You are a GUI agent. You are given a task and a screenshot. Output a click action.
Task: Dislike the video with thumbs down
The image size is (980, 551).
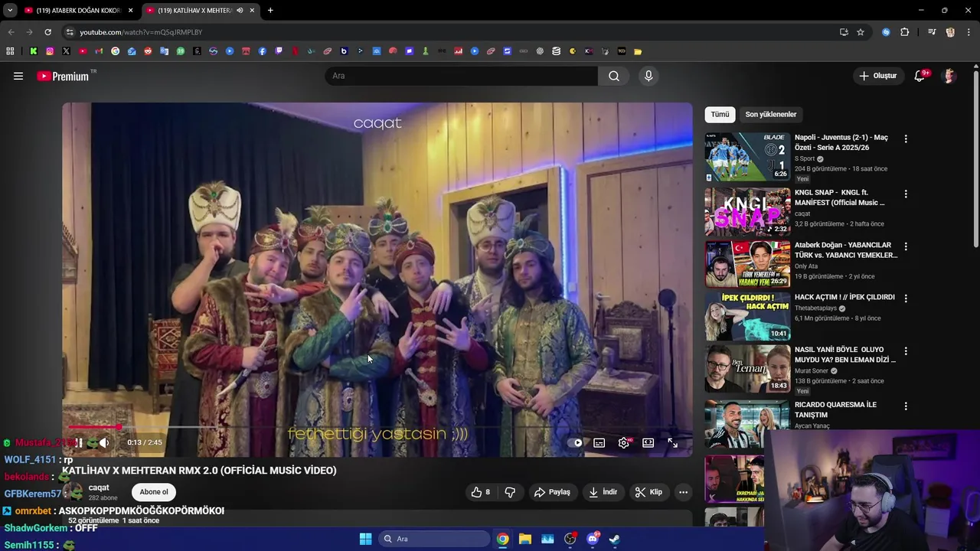(x=510, y=492)
